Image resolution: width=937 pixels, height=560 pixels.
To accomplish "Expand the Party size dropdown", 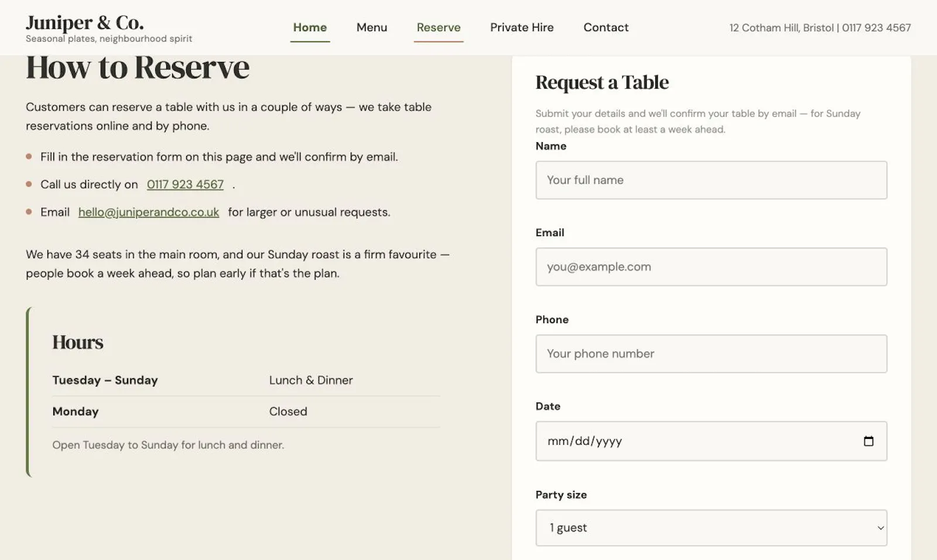I will point(711,528).
